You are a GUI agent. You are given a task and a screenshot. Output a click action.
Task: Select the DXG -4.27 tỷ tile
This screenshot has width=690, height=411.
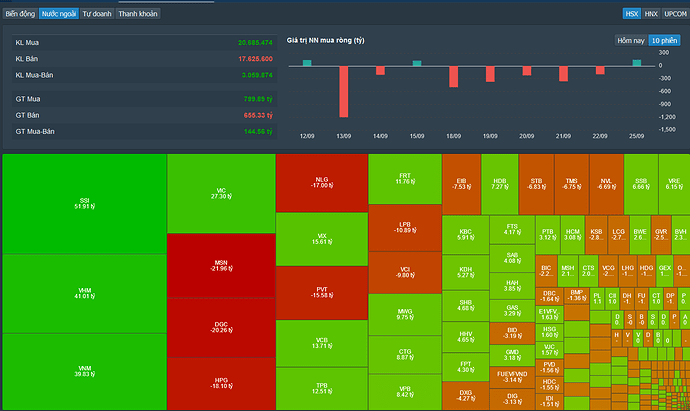click(466, 396)
